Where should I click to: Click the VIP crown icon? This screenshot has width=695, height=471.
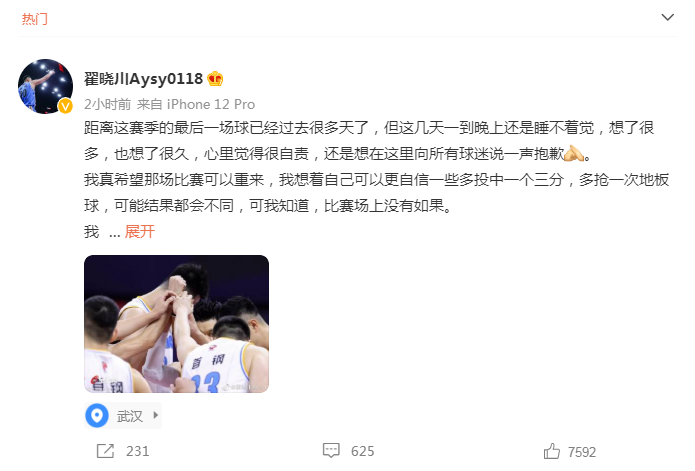[x=215, y=79]
